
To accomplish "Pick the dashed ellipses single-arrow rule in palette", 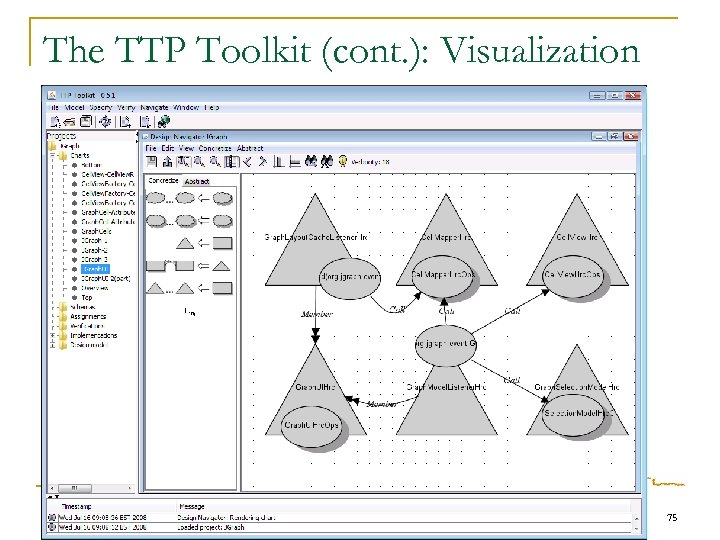I will pyautogui.click(x=189, y=198).
